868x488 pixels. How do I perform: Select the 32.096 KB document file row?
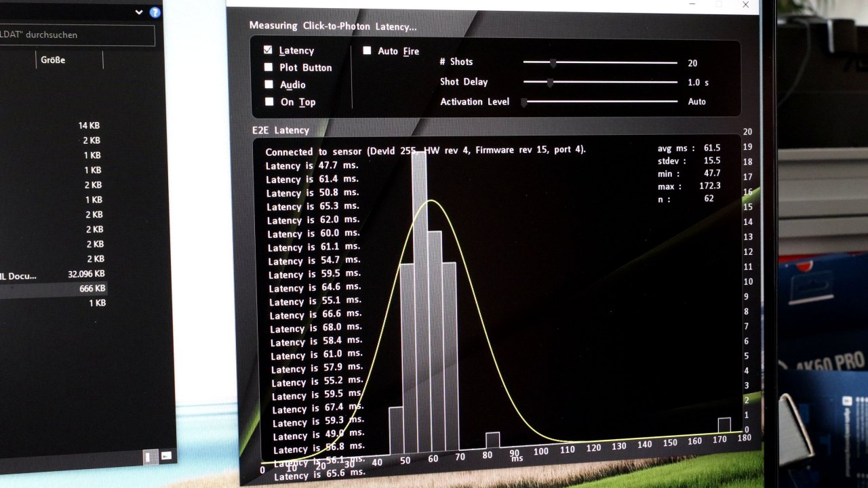click(54, 274)
